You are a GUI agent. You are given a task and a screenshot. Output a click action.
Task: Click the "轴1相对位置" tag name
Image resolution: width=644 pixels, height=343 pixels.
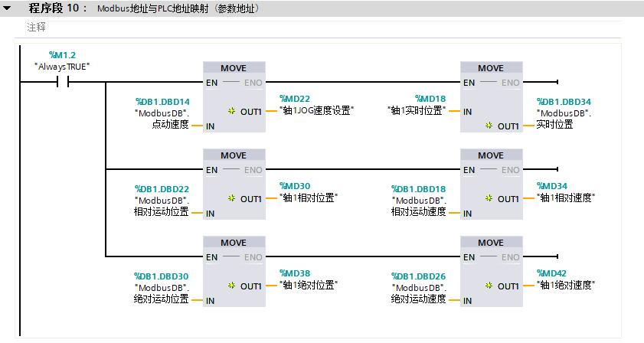309,198
